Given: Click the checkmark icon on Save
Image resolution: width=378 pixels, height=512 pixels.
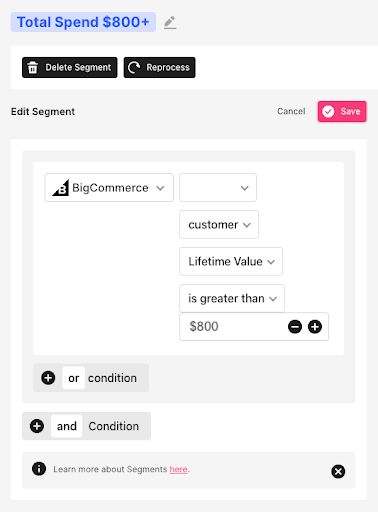Looking at the screenshot, I should [328, 111].
